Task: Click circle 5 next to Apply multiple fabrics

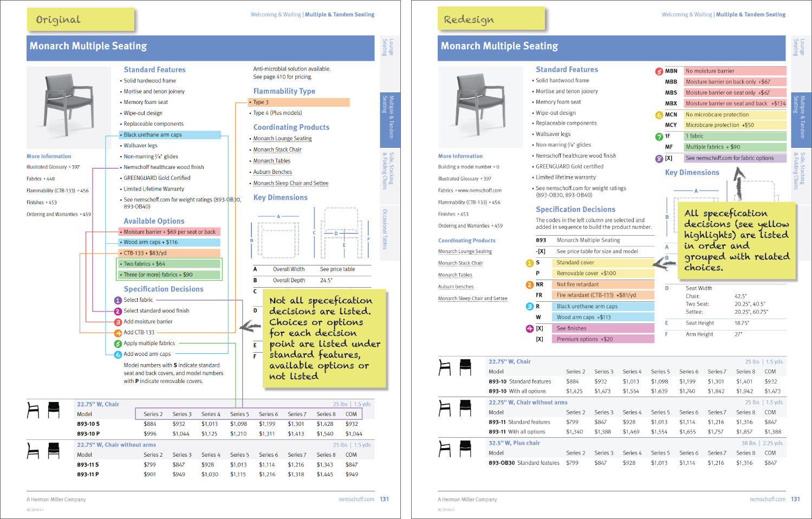Action: [x=118, y=343]
